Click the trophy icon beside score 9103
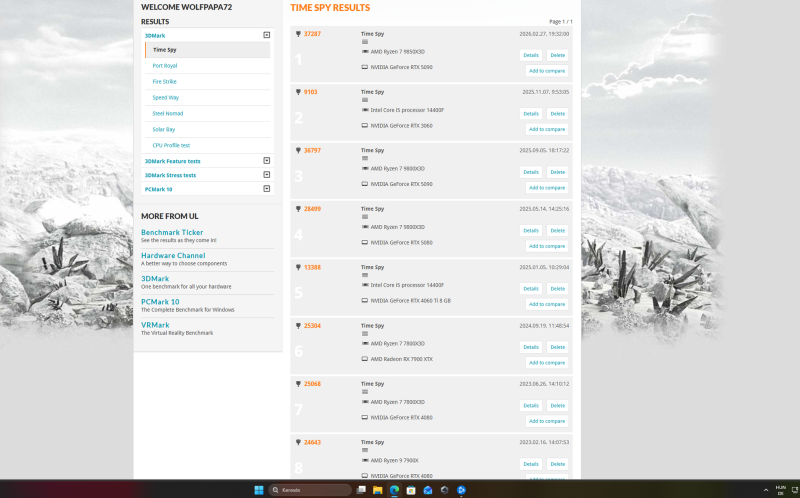Image resolution: width=800 pixels, height=498 pixels. 298,92
